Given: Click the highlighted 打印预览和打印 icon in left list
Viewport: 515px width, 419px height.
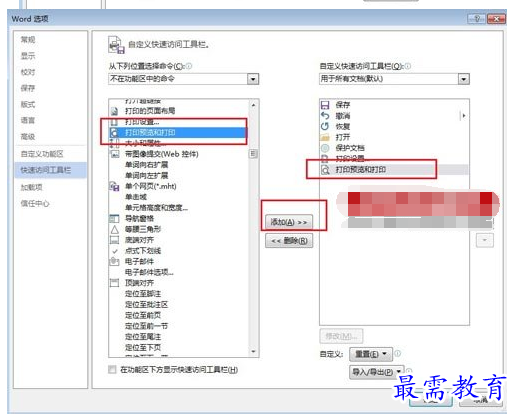Looking at the screenshot, I should (114, 133).
